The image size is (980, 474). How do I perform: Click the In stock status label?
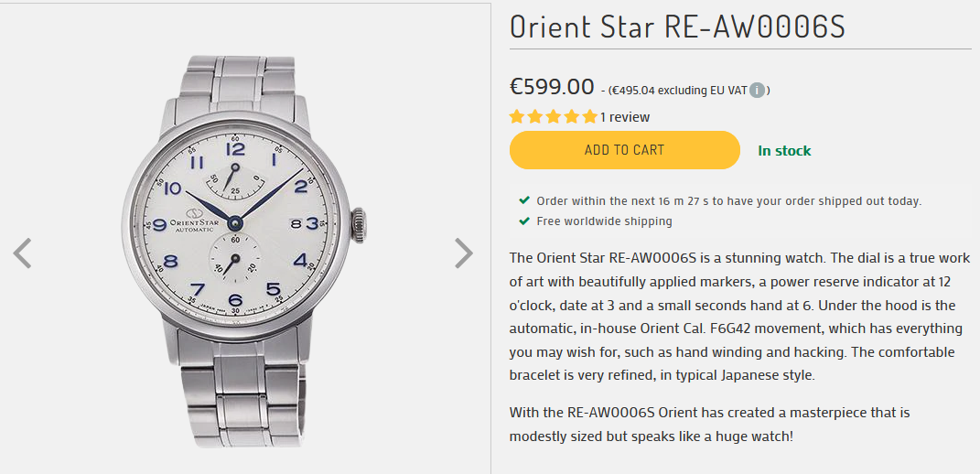click(784, 151)
